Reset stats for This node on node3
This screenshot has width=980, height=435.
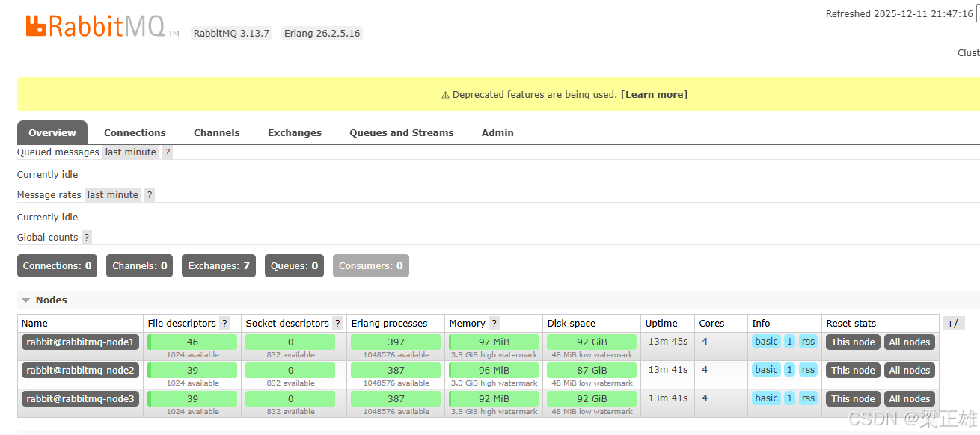click(x=853, y=398)
